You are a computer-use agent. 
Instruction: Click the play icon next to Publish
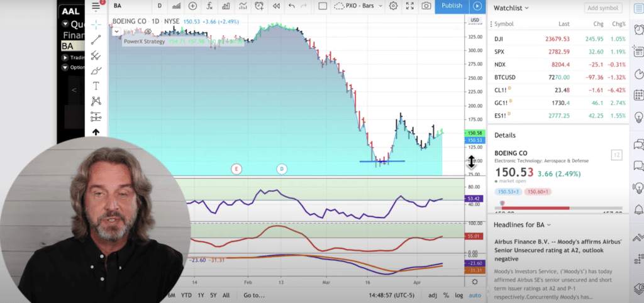[477, 6]
